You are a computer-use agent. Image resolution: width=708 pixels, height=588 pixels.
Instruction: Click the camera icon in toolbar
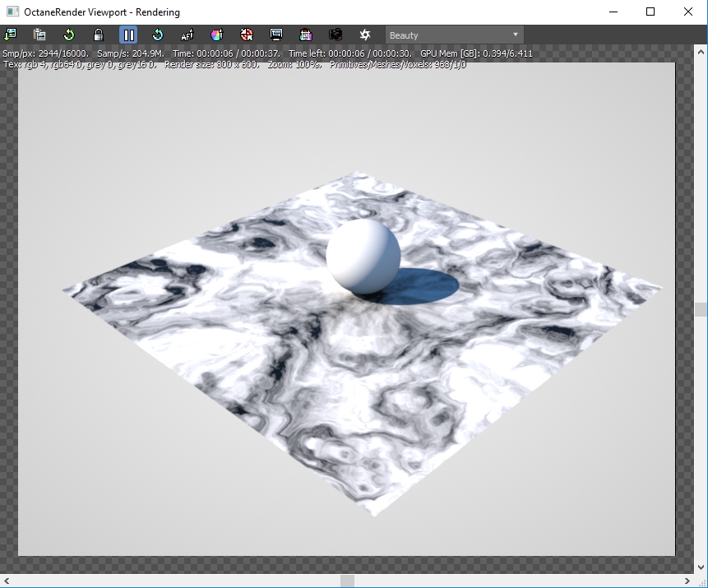pyautogui.click(x=335, y=35)
